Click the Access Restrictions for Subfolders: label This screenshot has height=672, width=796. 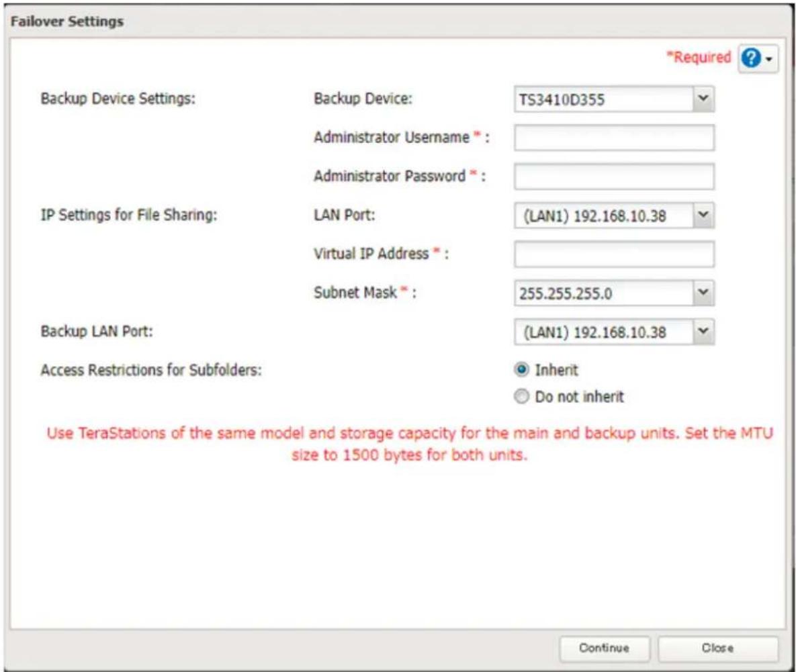click(x=151, y=370)
